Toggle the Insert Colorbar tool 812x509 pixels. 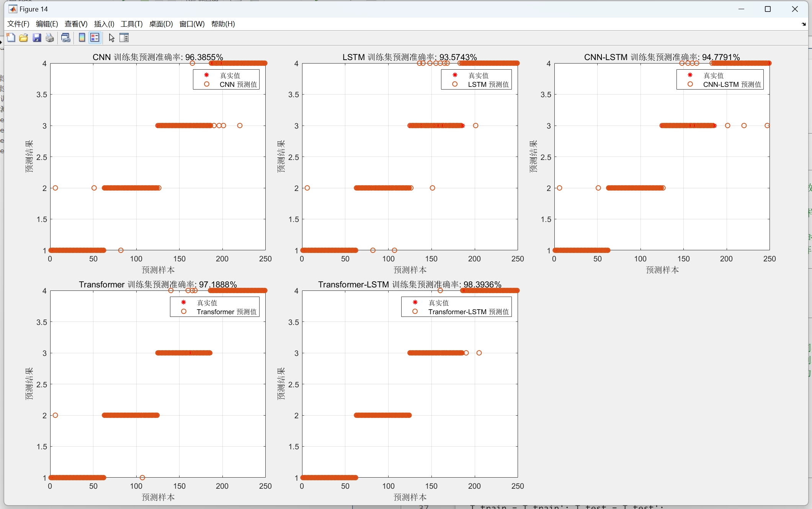point(82,38)
